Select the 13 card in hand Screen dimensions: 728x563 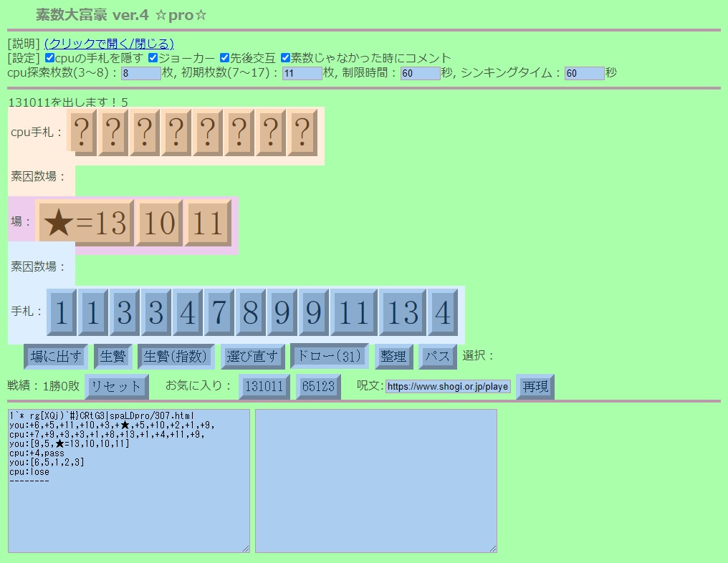[x=403, y=312]
